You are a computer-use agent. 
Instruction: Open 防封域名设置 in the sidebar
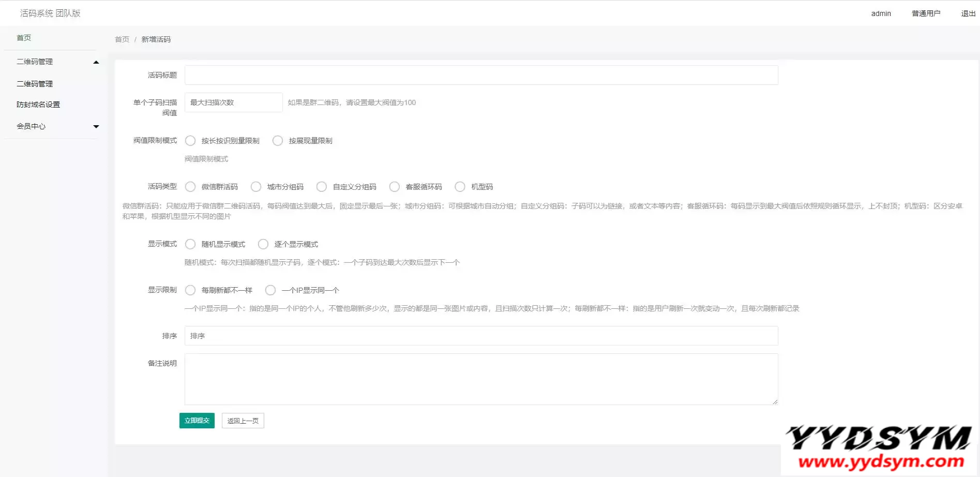coord(38,105)
